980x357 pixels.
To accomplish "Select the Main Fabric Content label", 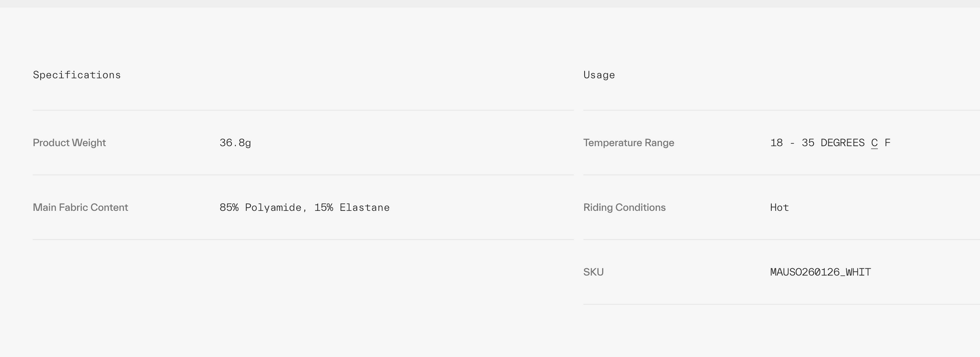I will [x=80, y=207].
